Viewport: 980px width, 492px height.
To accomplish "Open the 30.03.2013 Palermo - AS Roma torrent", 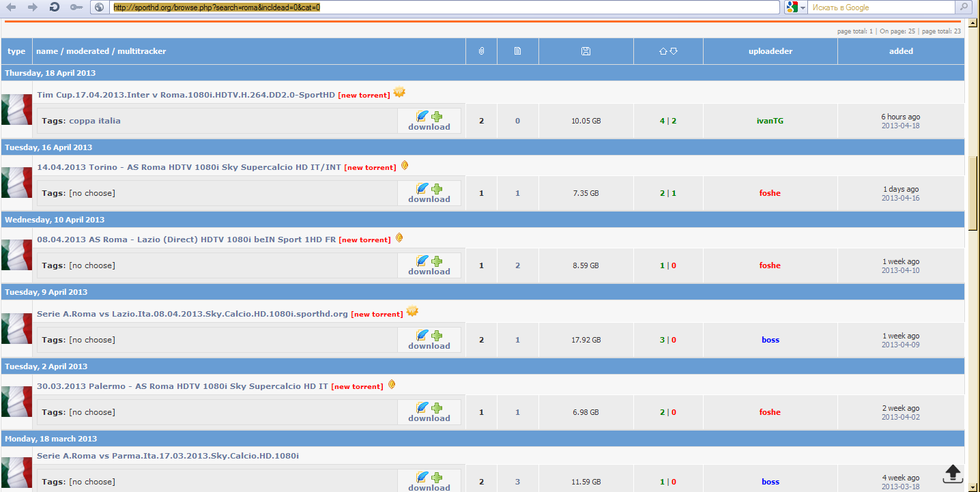I will pyautogui.click(x=182, y=386).
